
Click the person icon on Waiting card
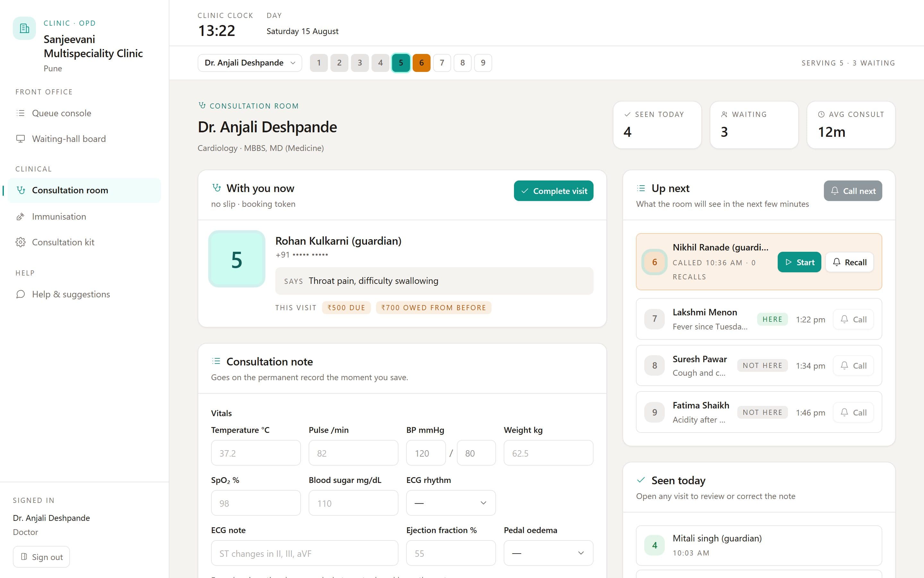(x=724, y=114)
